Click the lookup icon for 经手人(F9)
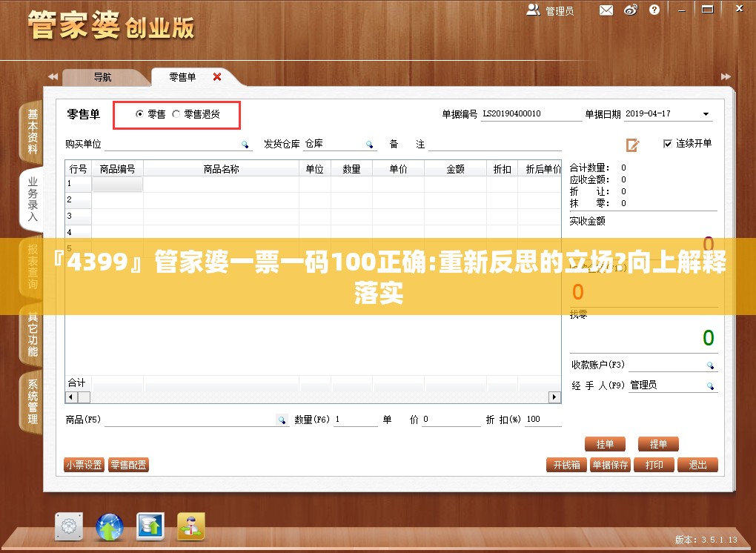Screen dimensions: 756x553 click(x=710, y=385)
